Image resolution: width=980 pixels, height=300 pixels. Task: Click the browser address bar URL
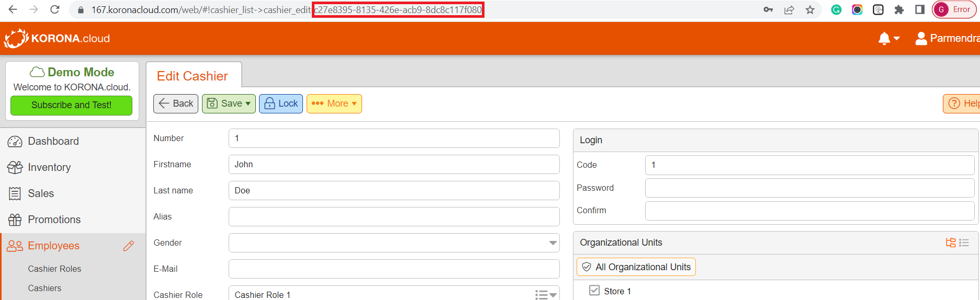click(287, 10)
